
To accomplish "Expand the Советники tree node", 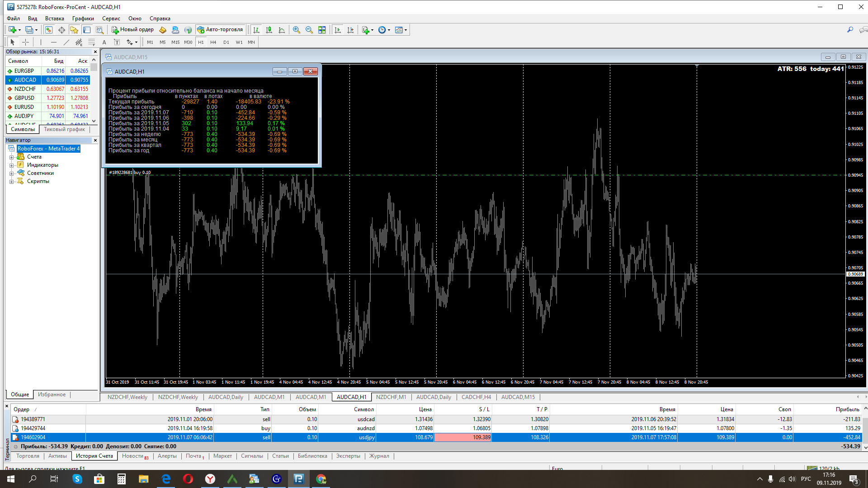I will point(11,174).
